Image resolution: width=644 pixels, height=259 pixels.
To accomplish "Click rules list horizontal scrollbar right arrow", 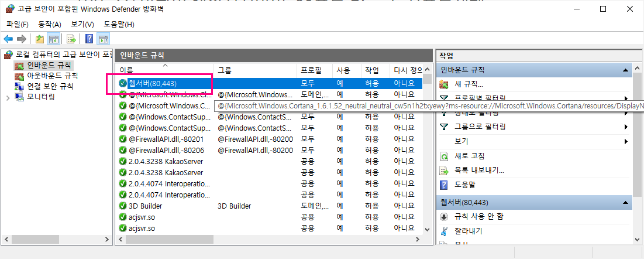I will (418, 239).
